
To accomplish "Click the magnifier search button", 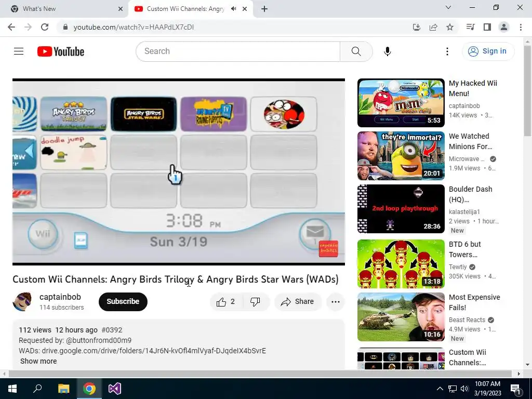I will click(x=356, y=51).
